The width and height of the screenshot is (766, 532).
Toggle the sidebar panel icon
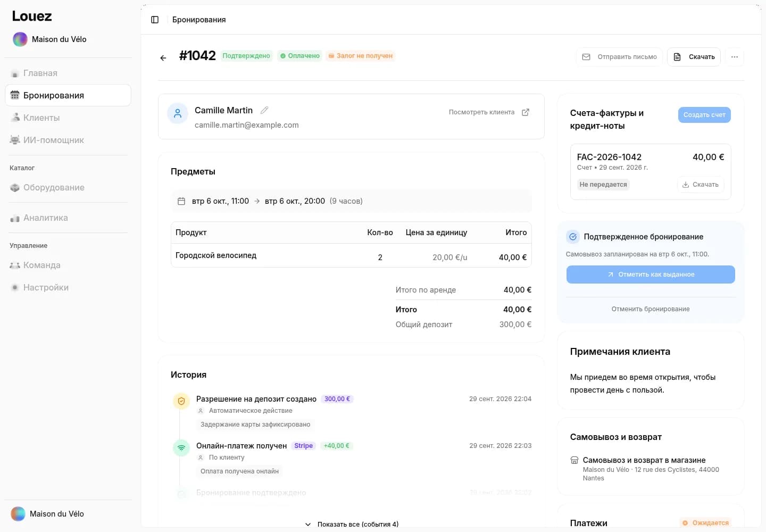[155, 20]
